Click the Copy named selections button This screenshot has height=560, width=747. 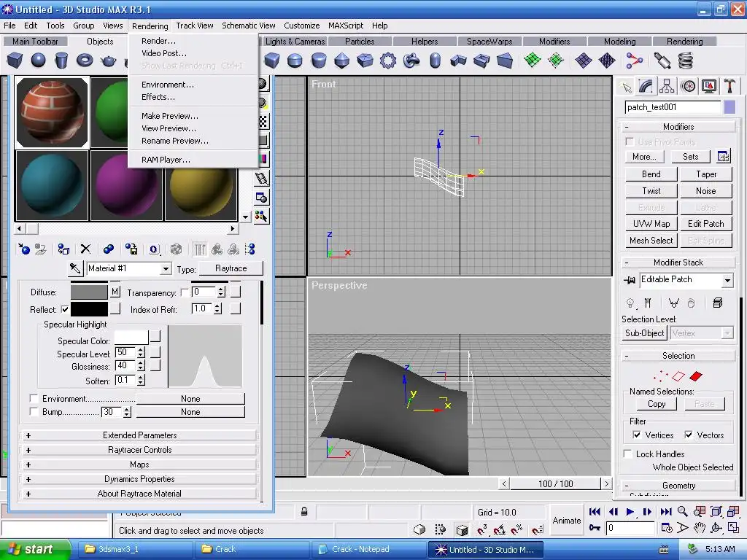click(657, 404)
